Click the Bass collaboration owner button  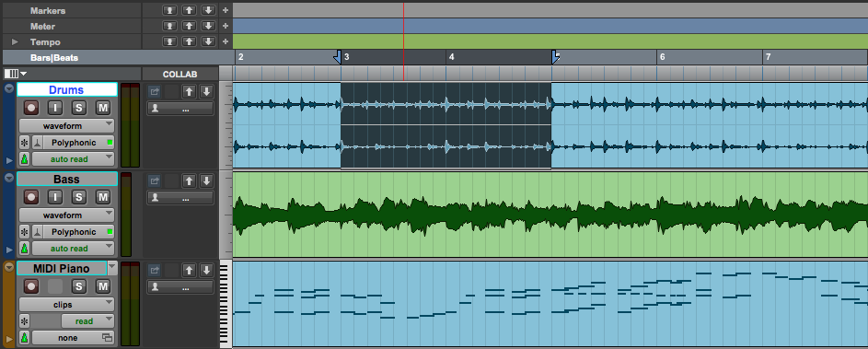(179, 198)
